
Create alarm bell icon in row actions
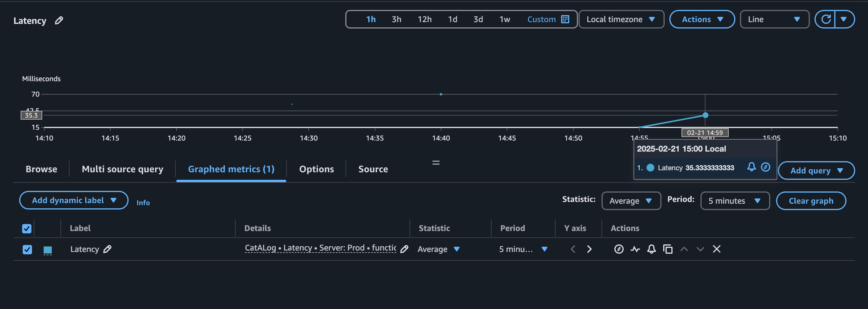(x=651, y=249)
